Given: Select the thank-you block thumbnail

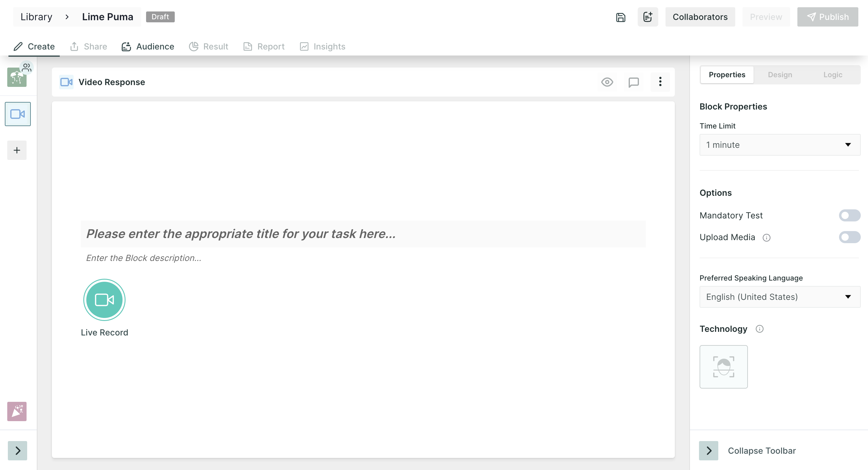Looking at the screenshot, I should point(17,411).
